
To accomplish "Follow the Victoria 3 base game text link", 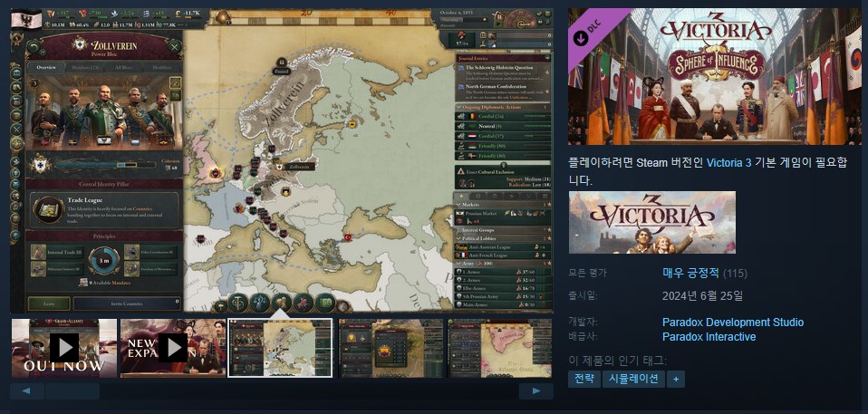I will [728, 163].
